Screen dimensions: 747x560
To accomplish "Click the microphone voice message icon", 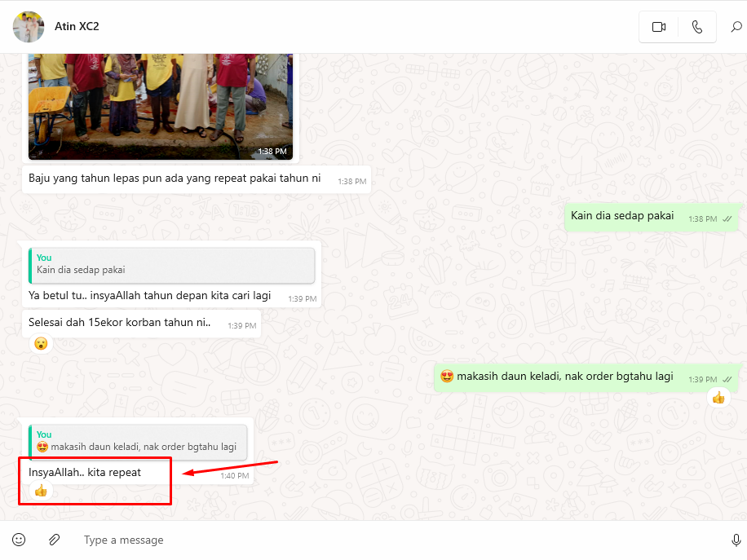I will coord(736,540).
